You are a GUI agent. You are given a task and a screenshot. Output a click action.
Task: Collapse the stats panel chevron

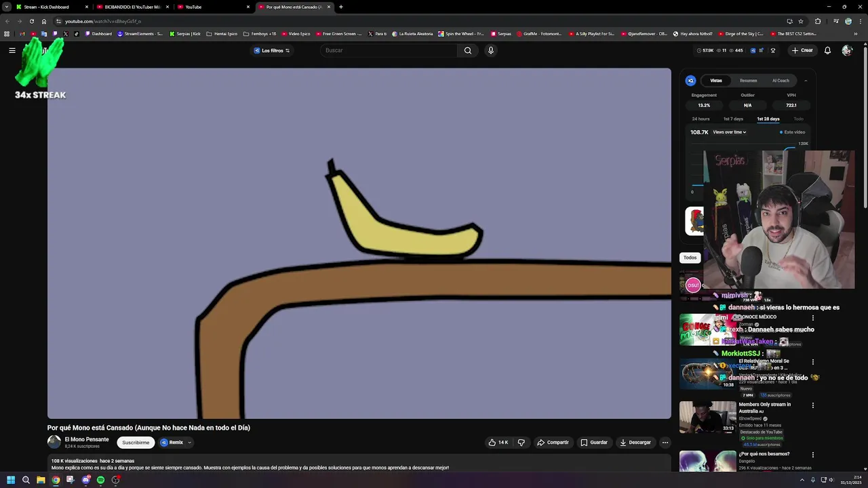(x=806, y=81)
